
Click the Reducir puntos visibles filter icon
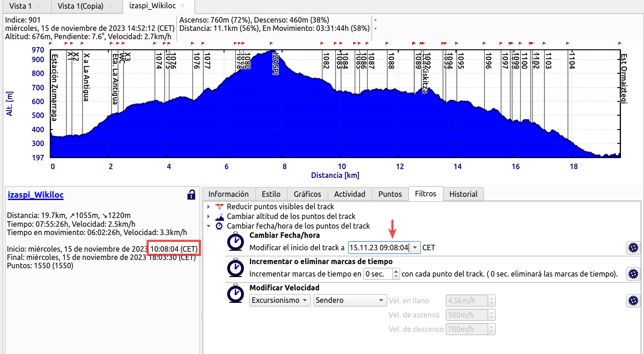[219, 206]
